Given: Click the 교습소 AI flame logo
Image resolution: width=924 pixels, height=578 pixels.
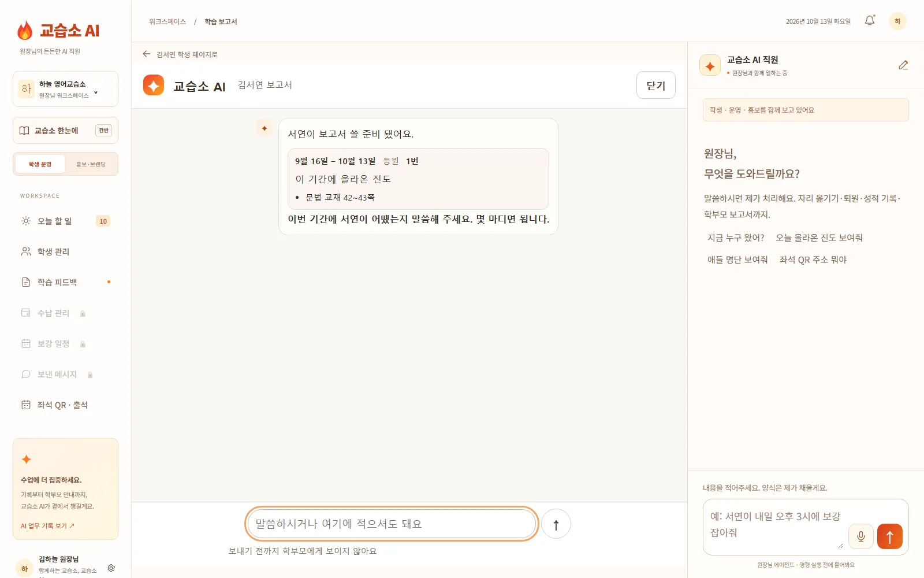Looking at the screenshot, I should [25, 30].
